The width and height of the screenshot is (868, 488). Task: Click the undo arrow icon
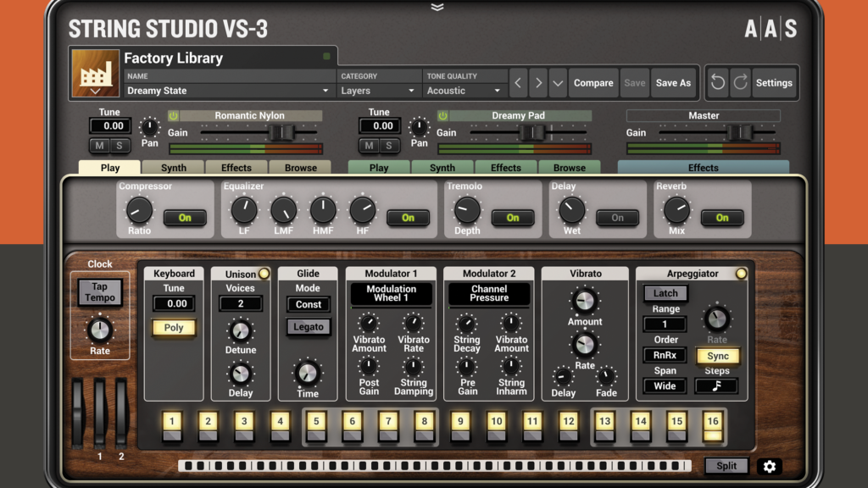(717, 83)
